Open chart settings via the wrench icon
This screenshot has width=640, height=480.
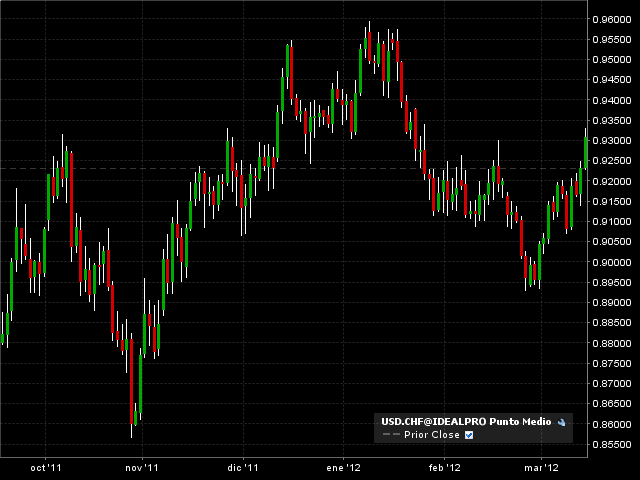562,422
